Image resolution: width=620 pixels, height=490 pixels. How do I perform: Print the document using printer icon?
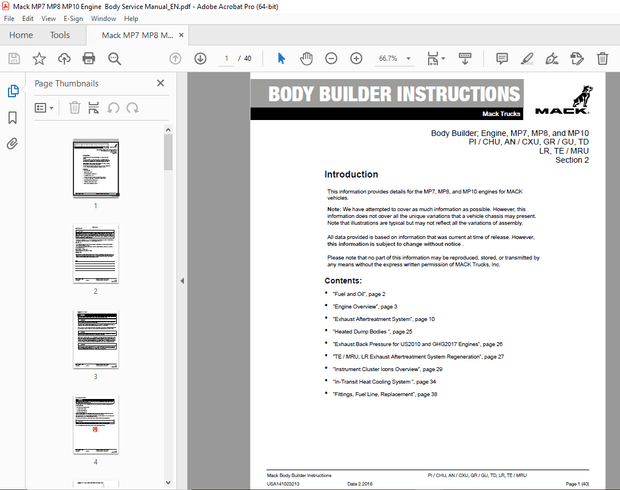click(89, 59)
